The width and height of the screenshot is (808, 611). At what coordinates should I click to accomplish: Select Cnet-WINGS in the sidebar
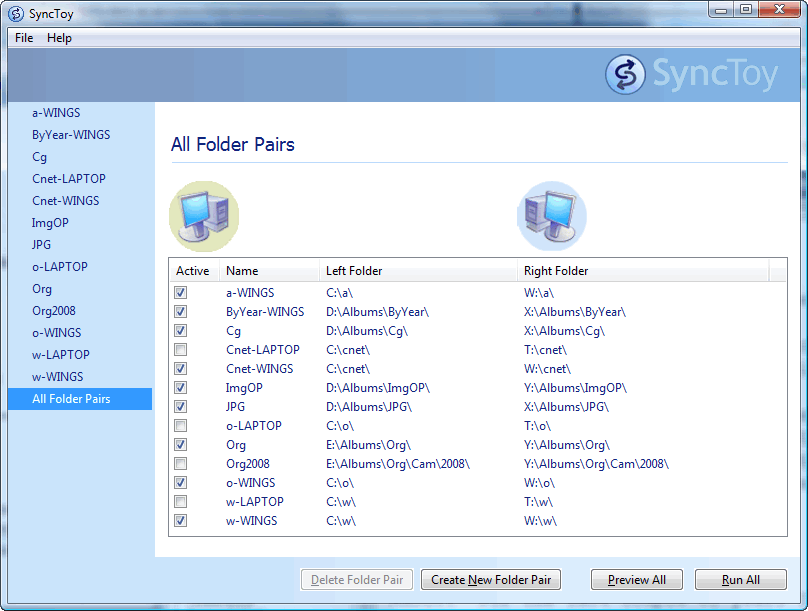65,201
